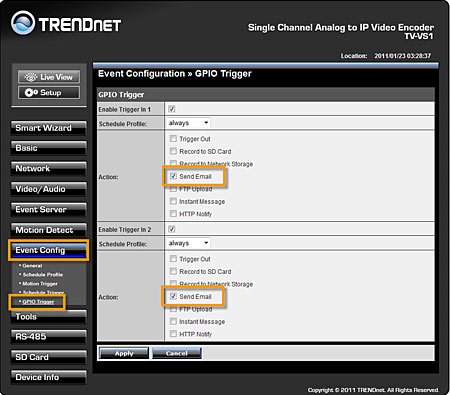Screen dimensions: 450x395
Task: Click the GPIO Trigger section header
Action: point(121,95)
